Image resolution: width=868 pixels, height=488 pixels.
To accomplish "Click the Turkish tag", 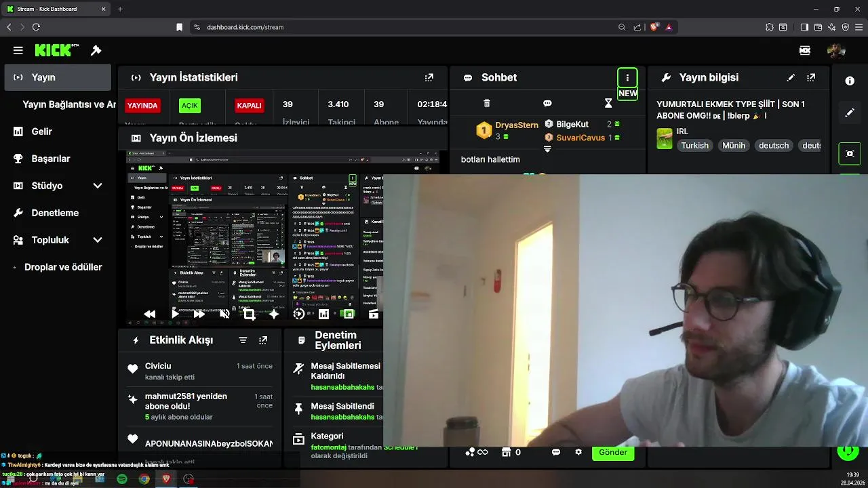I will (x=695, y=146).
